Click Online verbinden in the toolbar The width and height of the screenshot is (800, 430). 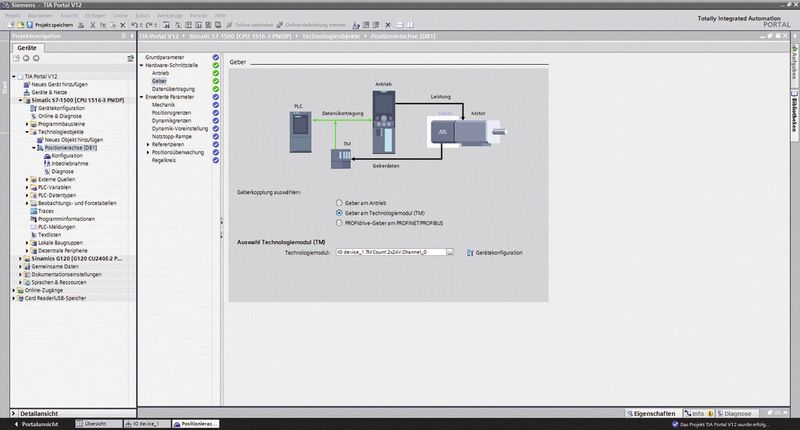[x=249, y=24]
